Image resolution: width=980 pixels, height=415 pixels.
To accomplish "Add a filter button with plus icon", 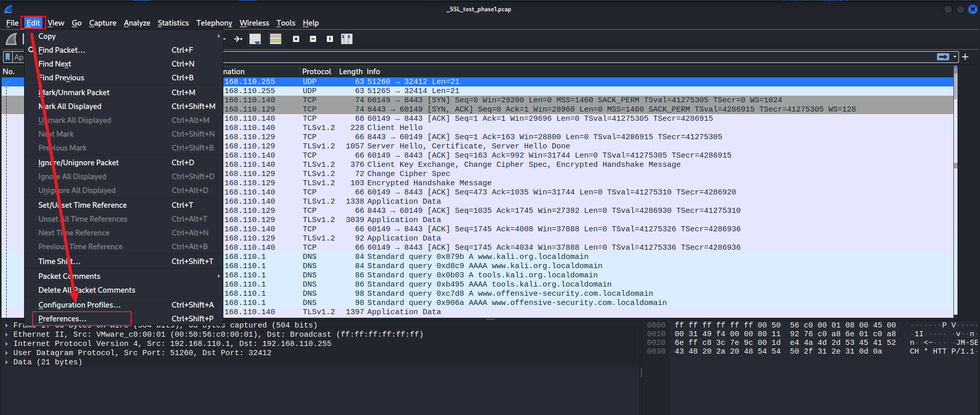I will [x=965, y=57].
